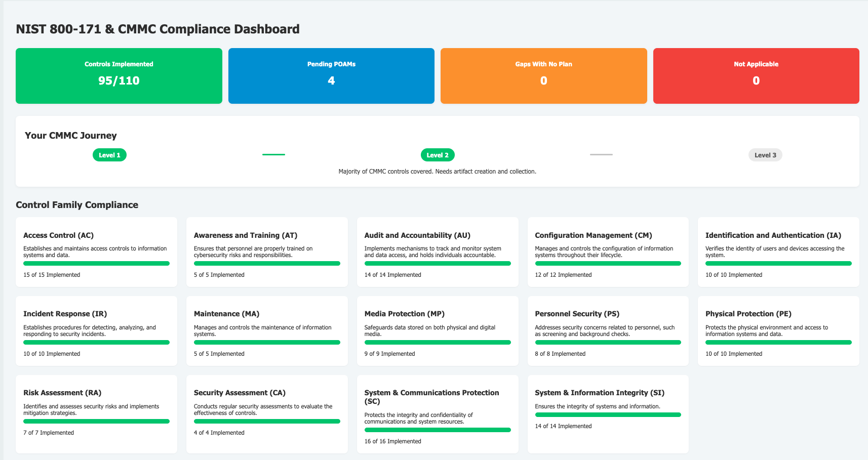Viewport: 868px width, 460px height.
Task: Open Configuration Management (CM) title
Action: pyautogui.click(x=594, y=235)
